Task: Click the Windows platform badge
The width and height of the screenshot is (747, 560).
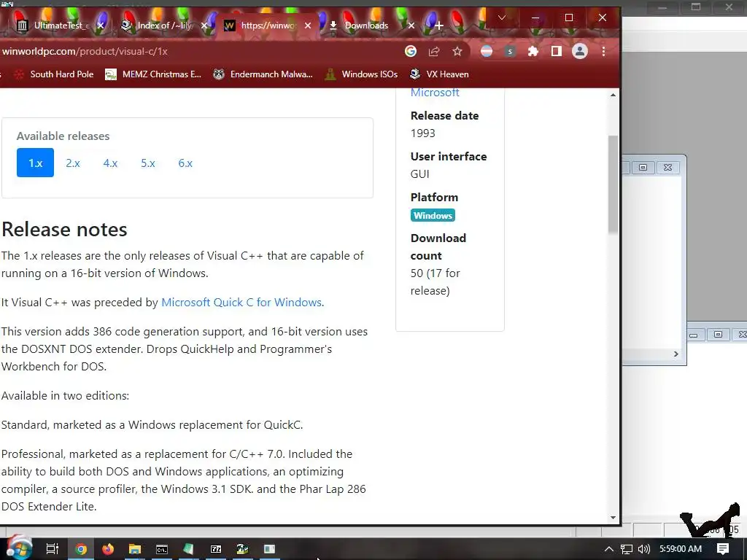Action: 433,215
